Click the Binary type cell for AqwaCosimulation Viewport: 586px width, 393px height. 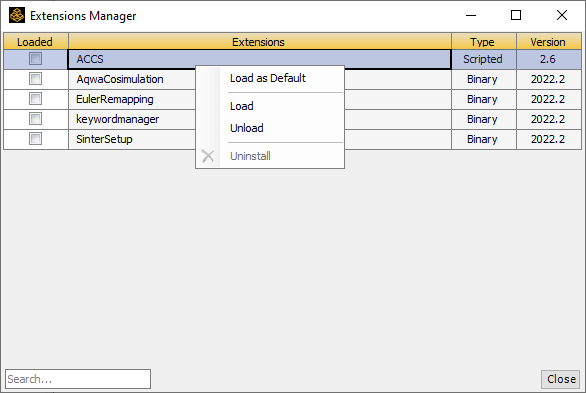tap(484, 79)
